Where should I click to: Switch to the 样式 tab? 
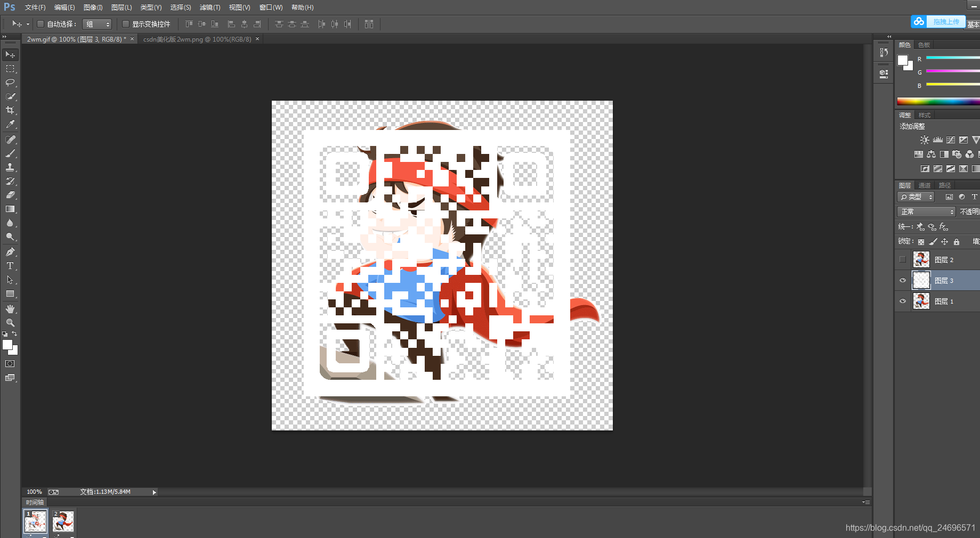[924, 115]
